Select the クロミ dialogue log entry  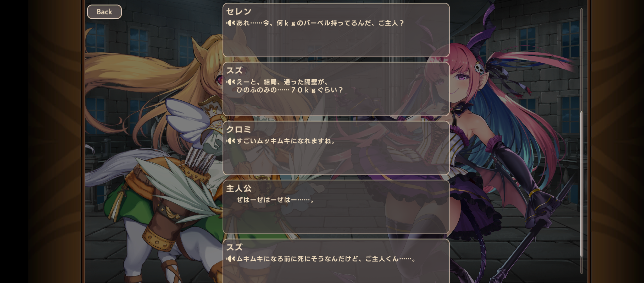click(336, 148)
